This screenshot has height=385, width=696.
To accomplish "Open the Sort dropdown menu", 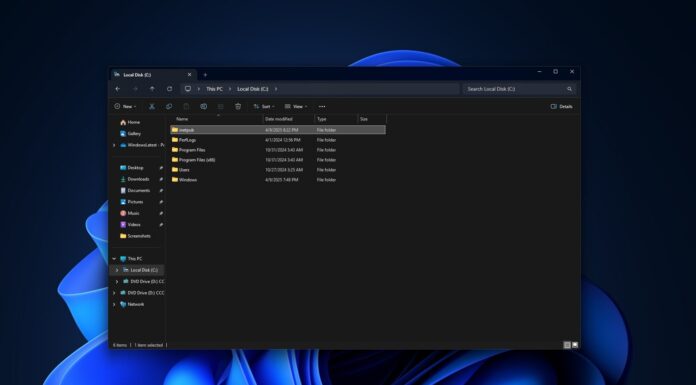I will coord(264,107).
